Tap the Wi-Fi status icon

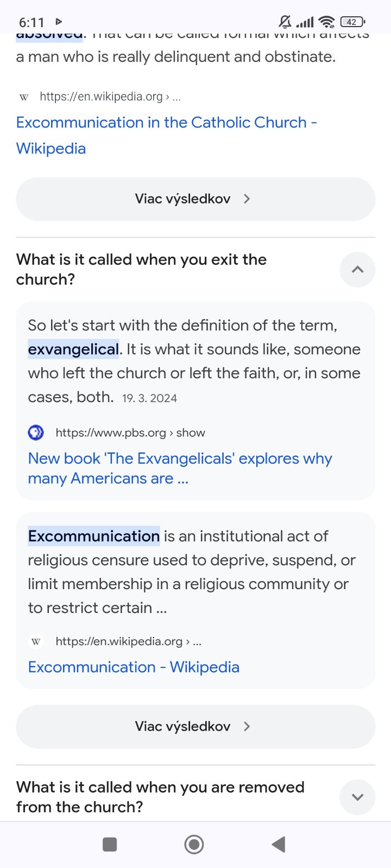coord(326,22)
